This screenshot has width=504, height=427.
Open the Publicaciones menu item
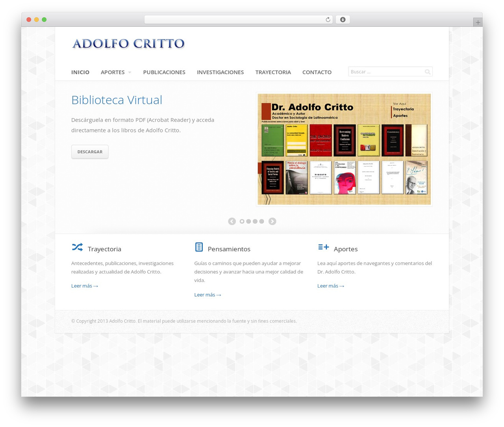[164, 72]
